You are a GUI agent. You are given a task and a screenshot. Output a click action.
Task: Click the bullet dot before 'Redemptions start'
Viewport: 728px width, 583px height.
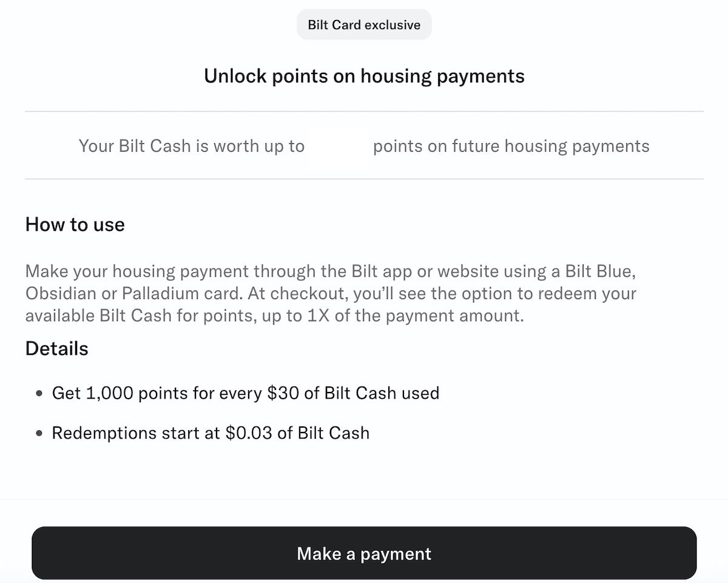(39, 434)
